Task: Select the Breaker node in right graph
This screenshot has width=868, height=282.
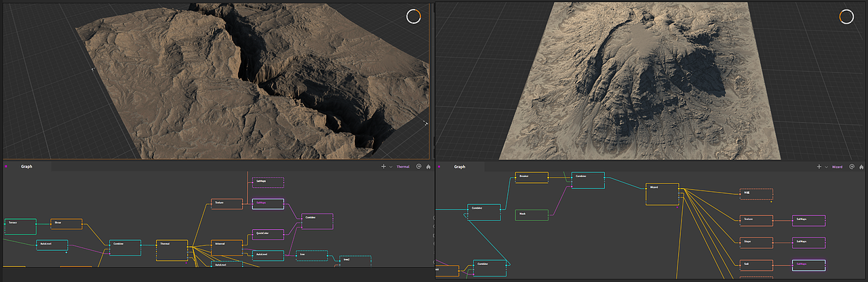Action: 531,178
